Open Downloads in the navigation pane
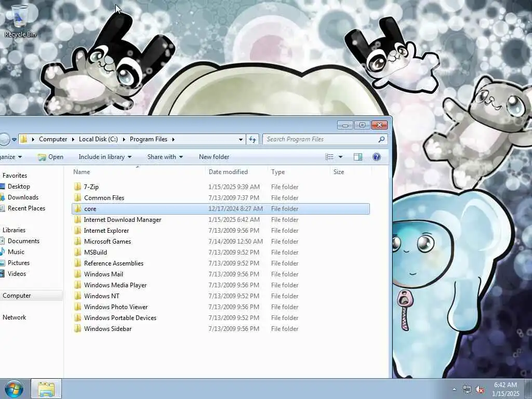The width and height of the screenshot is (532, 399). [23, 197]
